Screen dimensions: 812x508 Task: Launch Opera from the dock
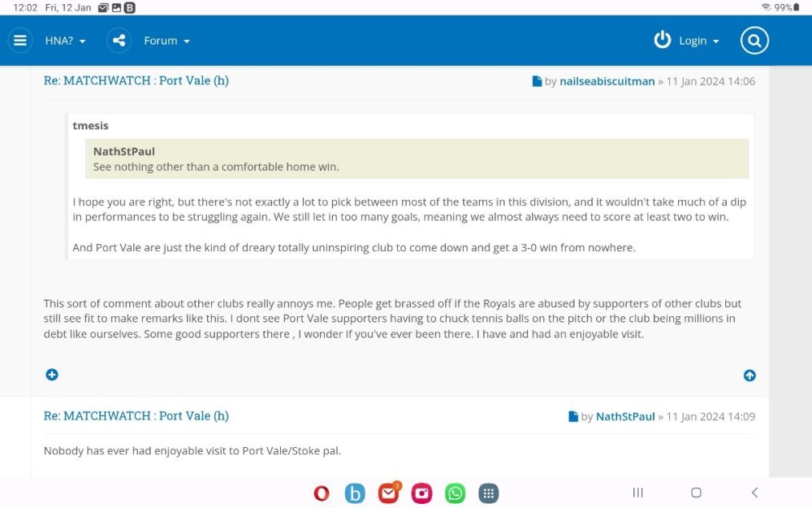(322, 493)
